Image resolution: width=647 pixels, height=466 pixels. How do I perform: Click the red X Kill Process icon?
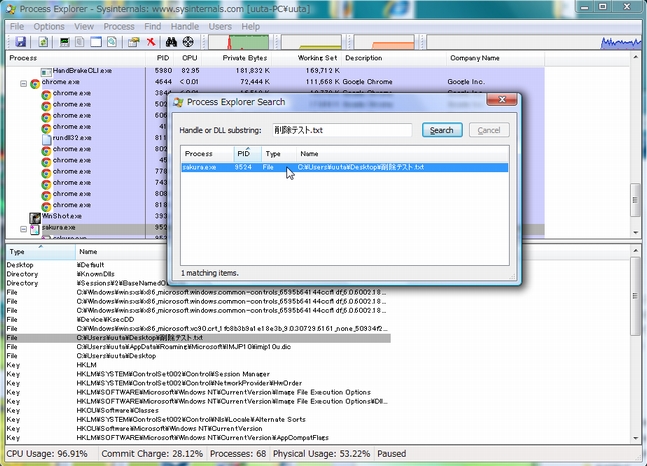[x=151, y=42]
